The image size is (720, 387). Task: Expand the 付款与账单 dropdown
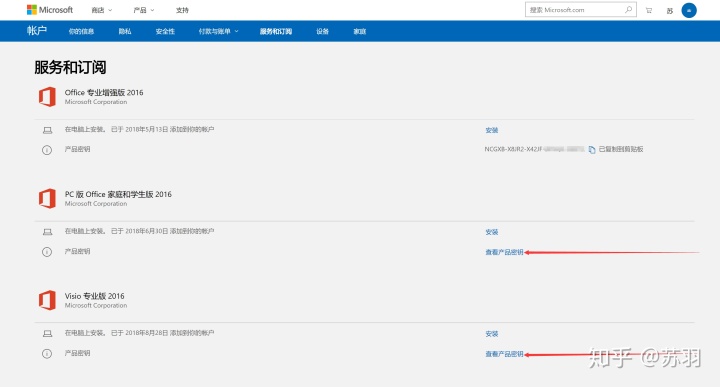(219, 31)
